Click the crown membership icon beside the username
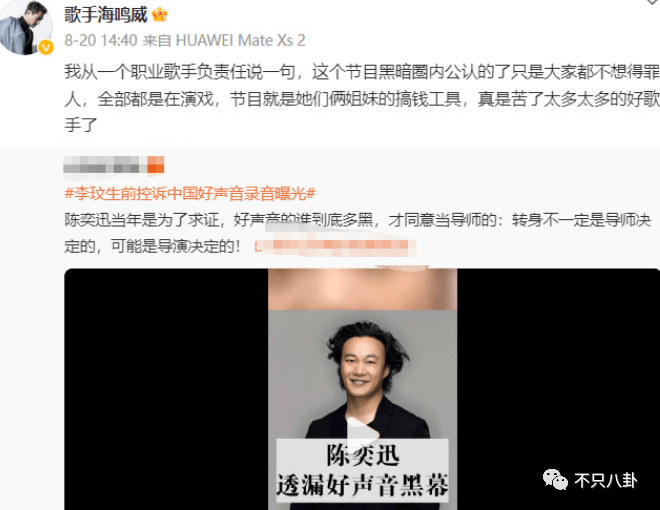660x510 pixels. point(160,15)
